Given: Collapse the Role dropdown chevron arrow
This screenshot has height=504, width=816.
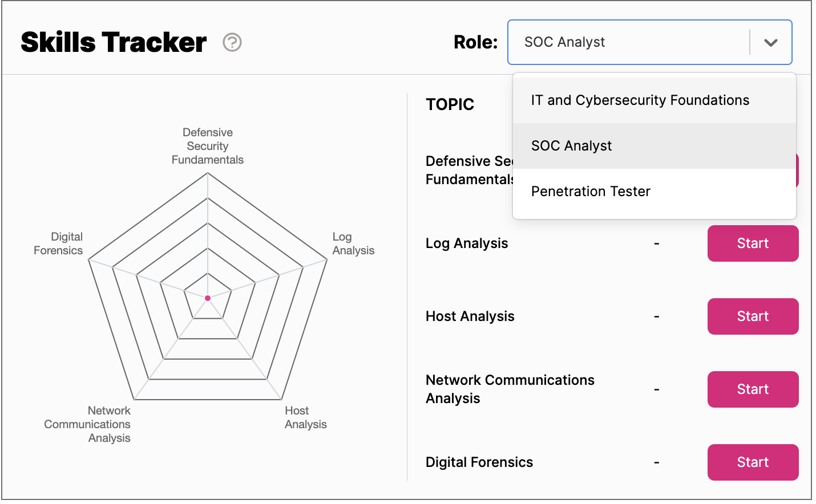Looking at the screenshot, I should (770, 43).
